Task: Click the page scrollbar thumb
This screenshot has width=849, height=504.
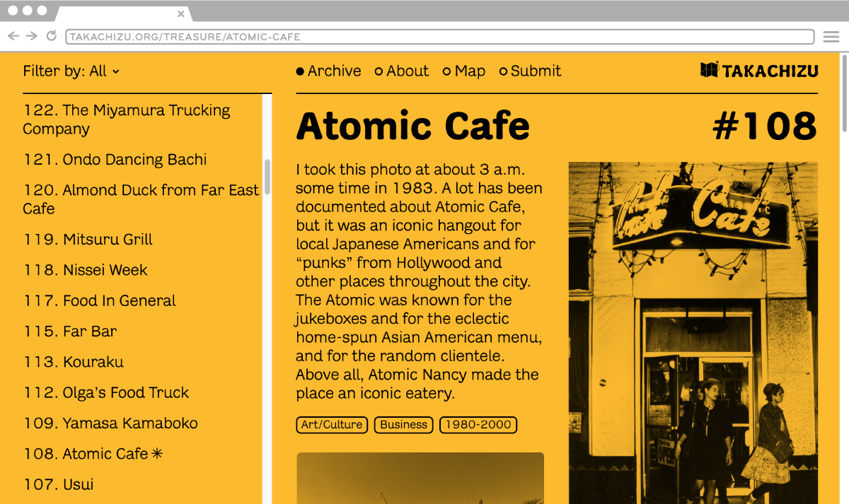Action: click(x=844, y=92)
